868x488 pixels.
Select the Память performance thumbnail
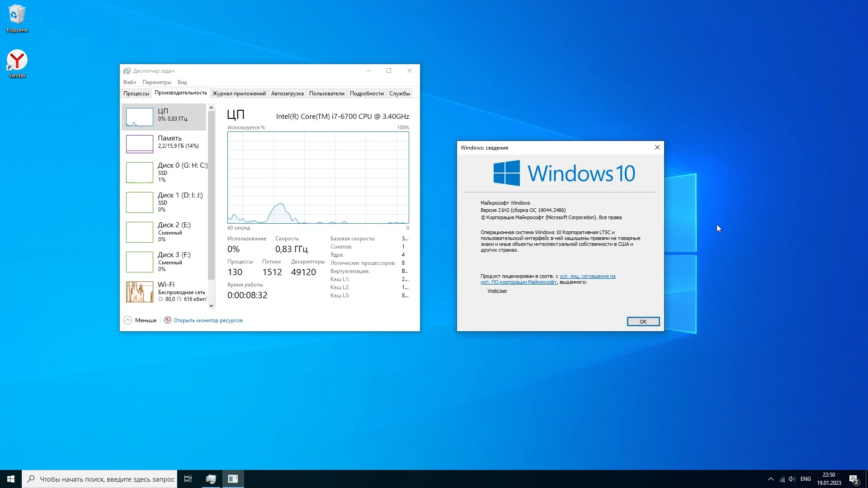coord(140,144)
